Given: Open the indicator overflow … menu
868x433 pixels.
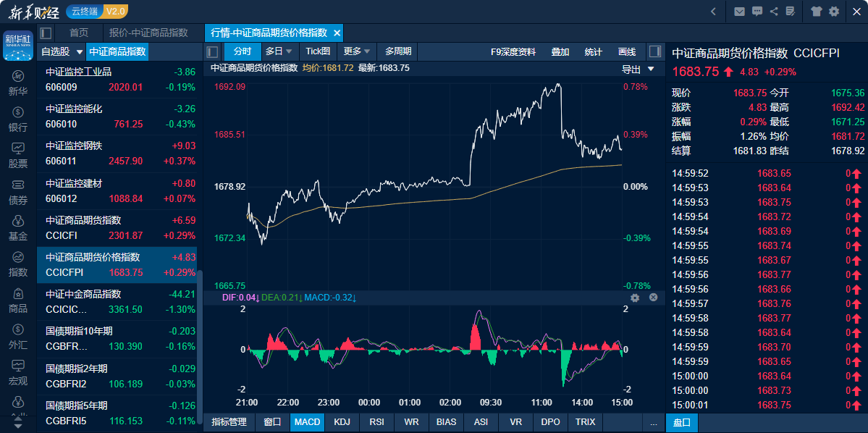Looking at the screenshot, I should [x=654, y=422].
